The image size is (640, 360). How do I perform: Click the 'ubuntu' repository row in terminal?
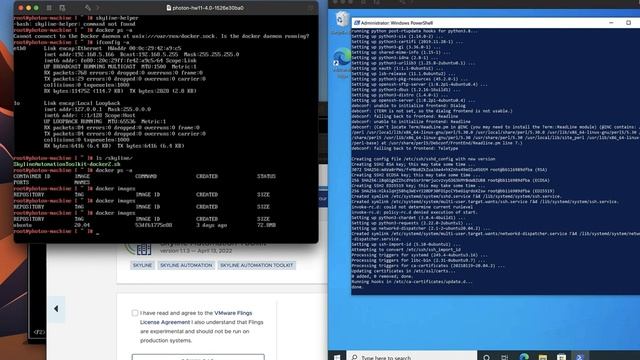(x=145, y=225)
